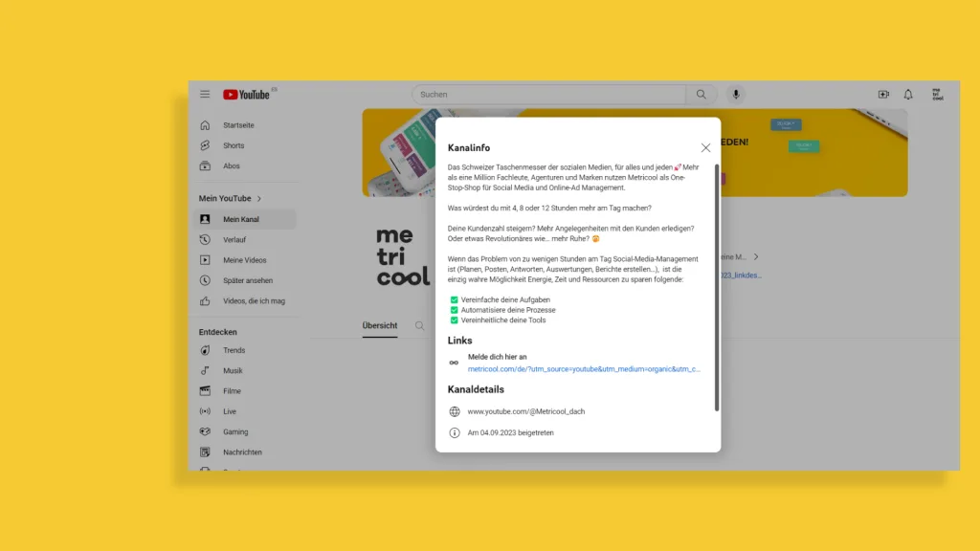Click the Gaming controller icon
980x551 pixels.
click(x=205, y=431)
